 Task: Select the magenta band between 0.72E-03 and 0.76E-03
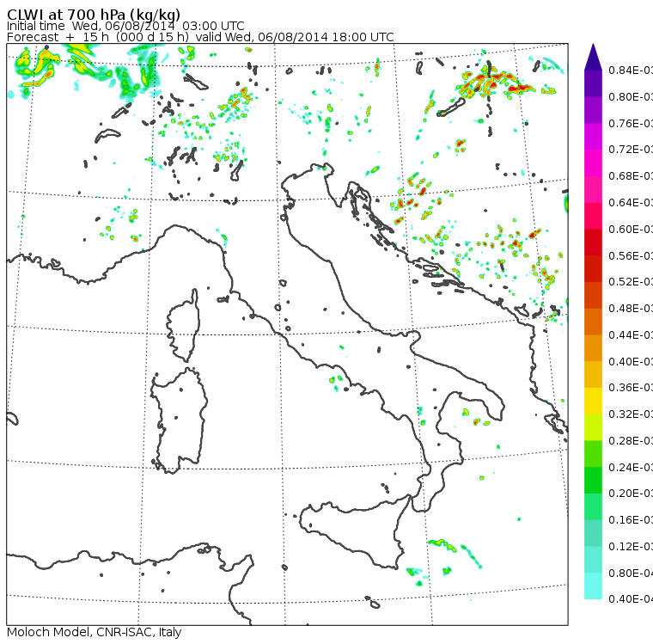593,137
